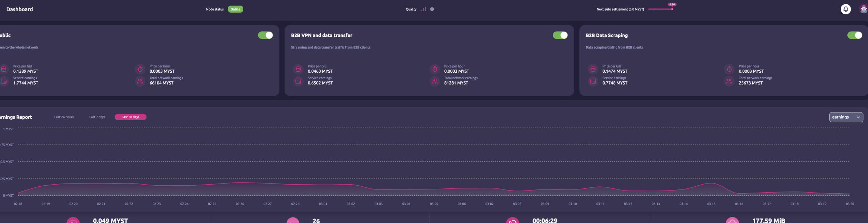Image resolution: width=868 pixels, height=223 pixels.
Task: Open the user avatar in header
Action: (863, 9)
